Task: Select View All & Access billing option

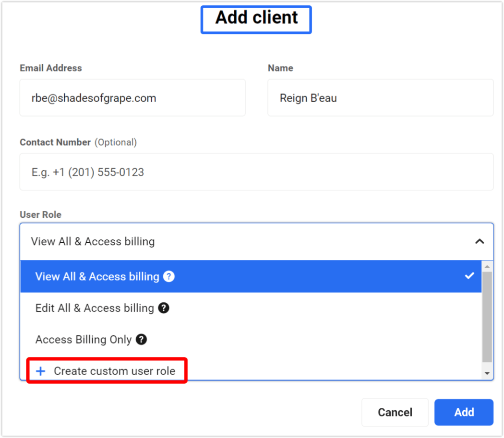Action: 251,276
